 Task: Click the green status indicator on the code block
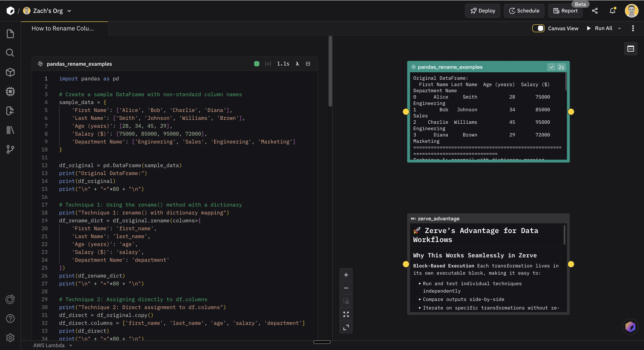pyautogui.click(x=257, y=64)
